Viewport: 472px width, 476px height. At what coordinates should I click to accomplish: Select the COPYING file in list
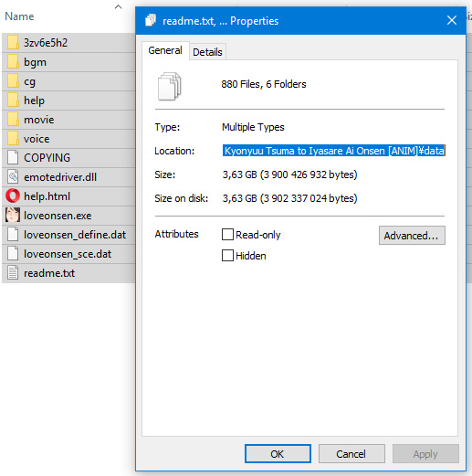pos(68,158)
